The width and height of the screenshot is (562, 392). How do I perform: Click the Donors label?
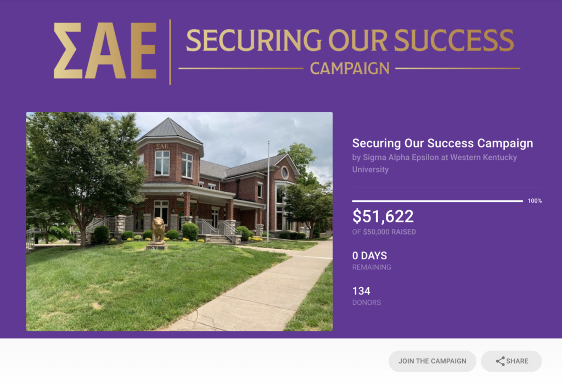coord(366,303)
